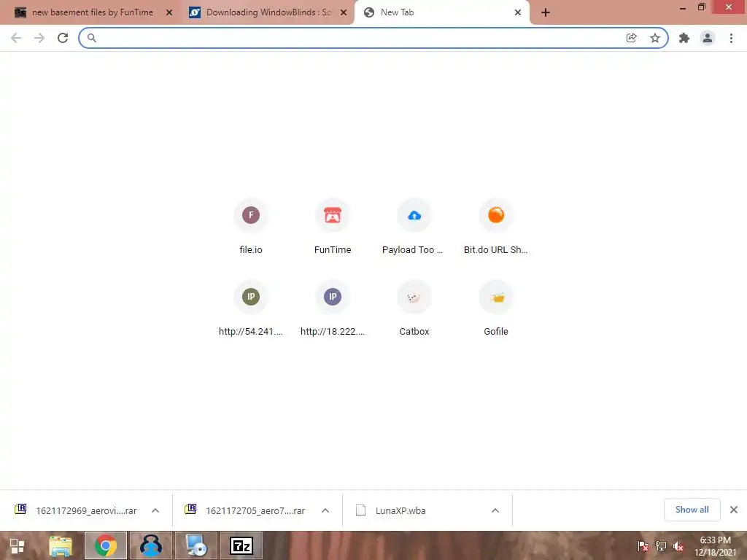Open the Start menu on the taskbar
The width and height of the screenshot is (747, 560).
[x=18, y=545]
